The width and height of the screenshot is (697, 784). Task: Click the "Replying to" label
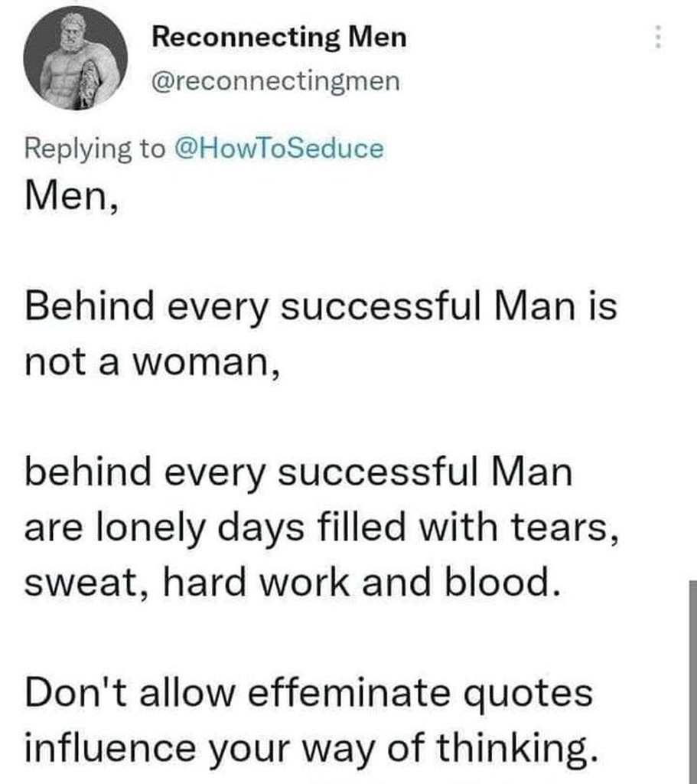96,148
